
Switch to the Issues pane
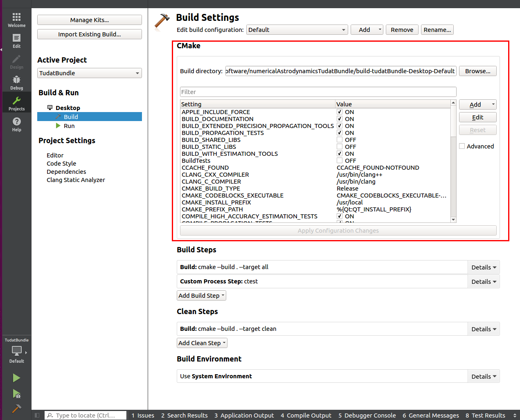pos(143,416)
